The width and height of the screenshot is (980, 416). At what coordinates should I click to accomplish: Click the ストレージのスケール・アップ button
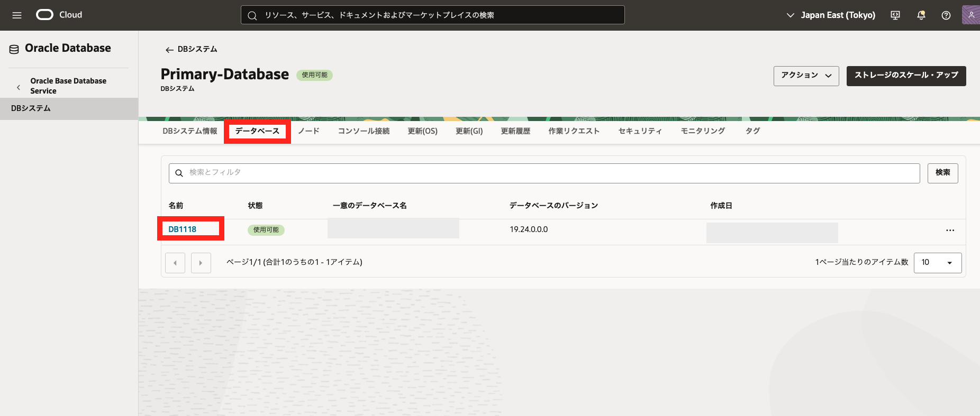906,76
